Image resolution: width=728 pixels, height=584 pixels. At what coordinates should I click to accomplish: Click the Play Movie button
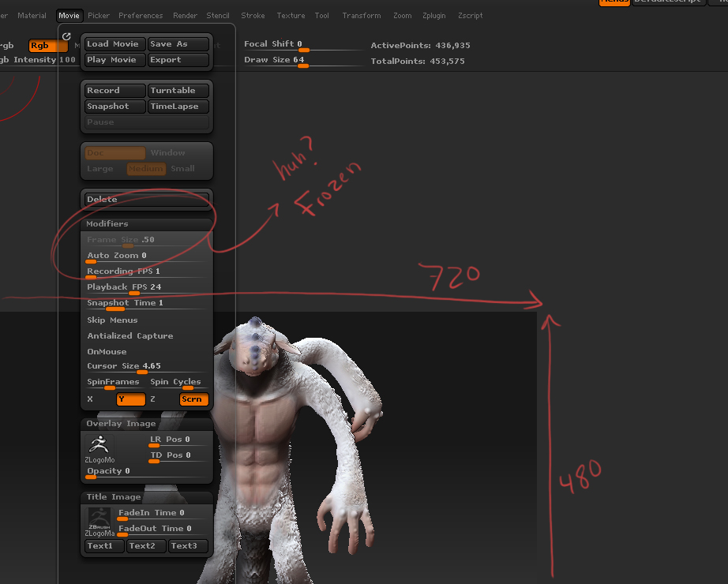tap(114, 60)
